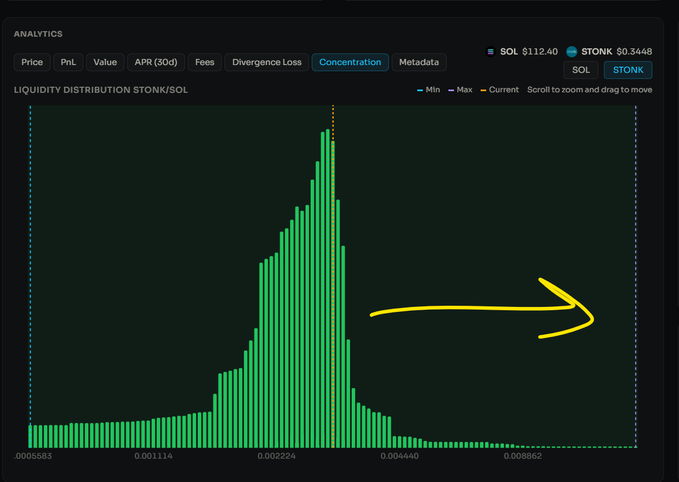Open the Price analytics tab
This screenshot has width=679, height=482.
(32, 62)
